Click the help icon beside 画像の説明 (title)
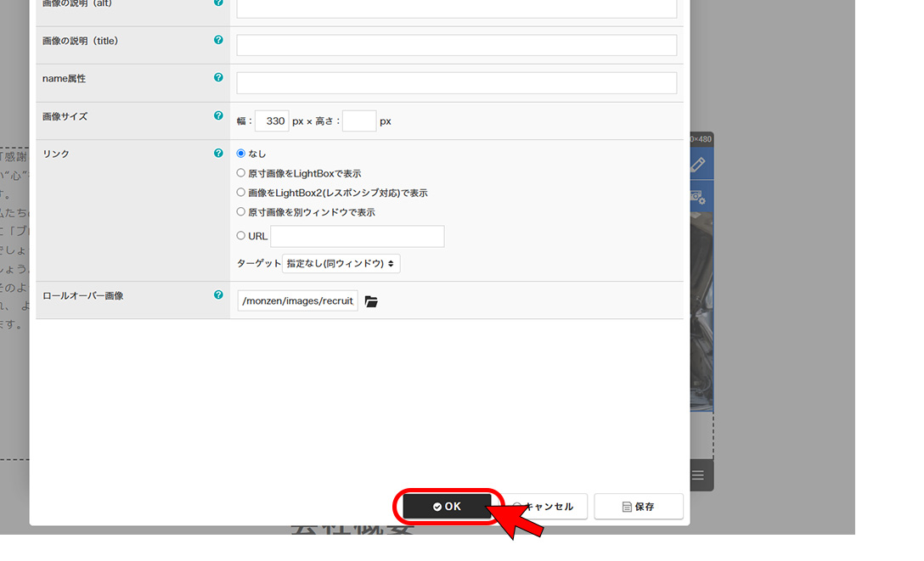 [x=218, y=40]
